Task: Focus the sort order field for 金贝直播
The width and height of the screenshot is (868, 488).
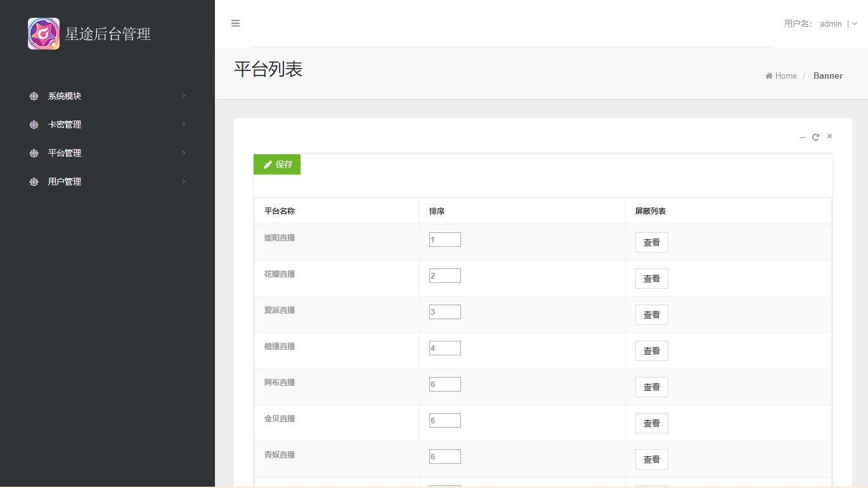Action: coord(445,421)
